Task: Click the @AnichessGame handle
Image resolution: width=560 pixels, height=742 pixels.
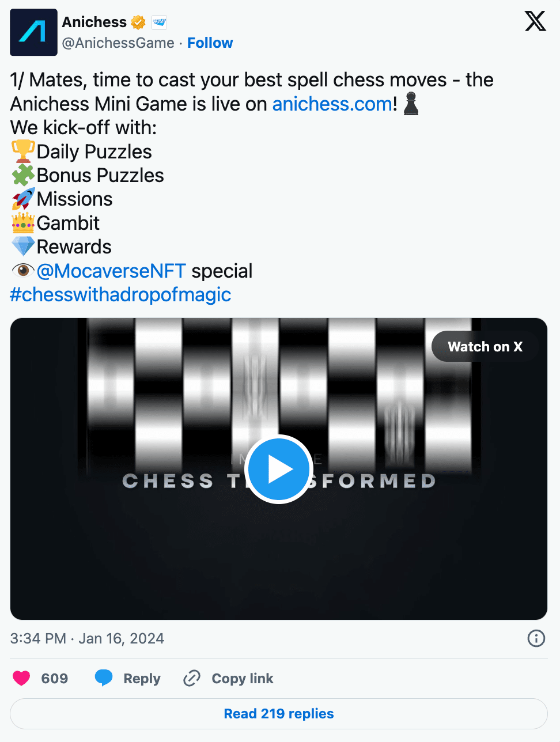Action: click(118, 43)
